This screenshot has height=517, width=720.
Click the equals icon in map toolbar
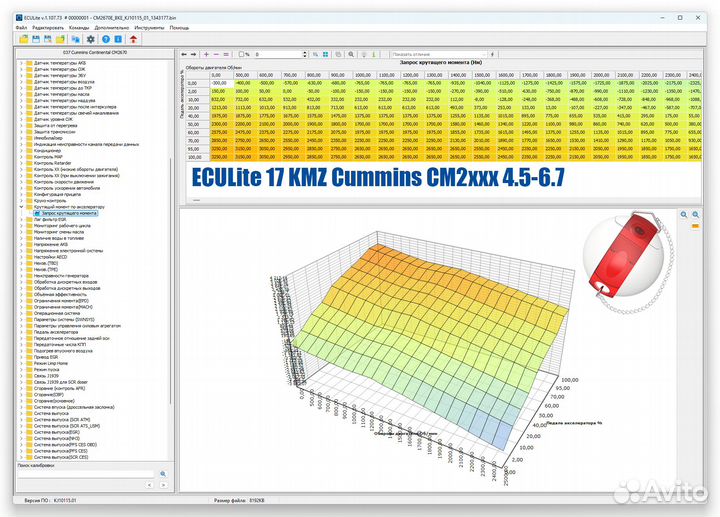point(226,54)
